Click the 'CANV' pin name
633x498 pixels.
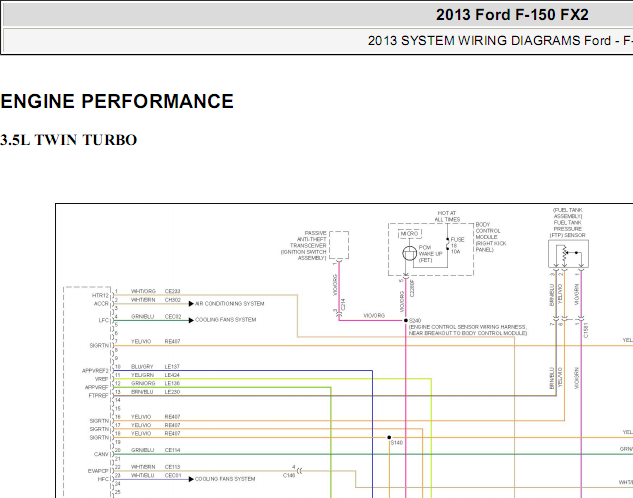tap(101, 454)
